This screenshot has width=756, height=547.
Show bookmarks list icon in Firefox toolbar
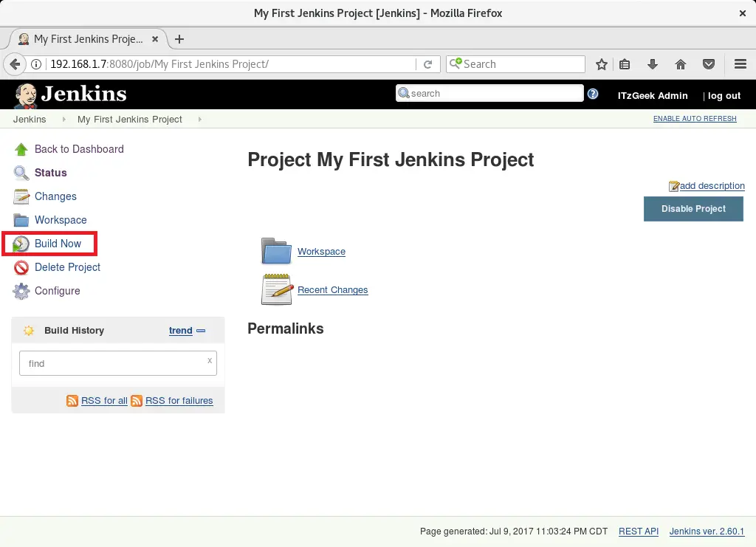625,64
